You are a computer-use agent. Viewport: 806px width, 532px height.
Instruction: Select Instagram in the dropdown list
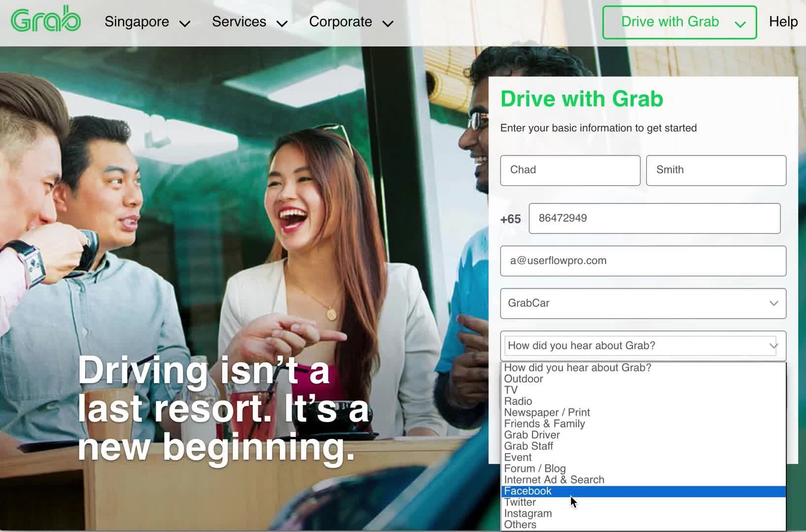528,514
